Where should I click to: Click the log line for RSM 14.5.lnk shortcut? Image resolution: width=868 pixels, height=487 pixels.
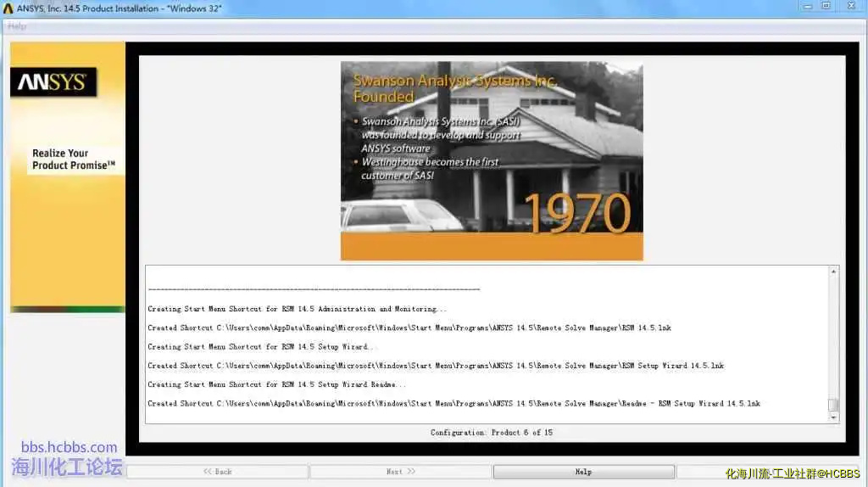tap(409, 327)
